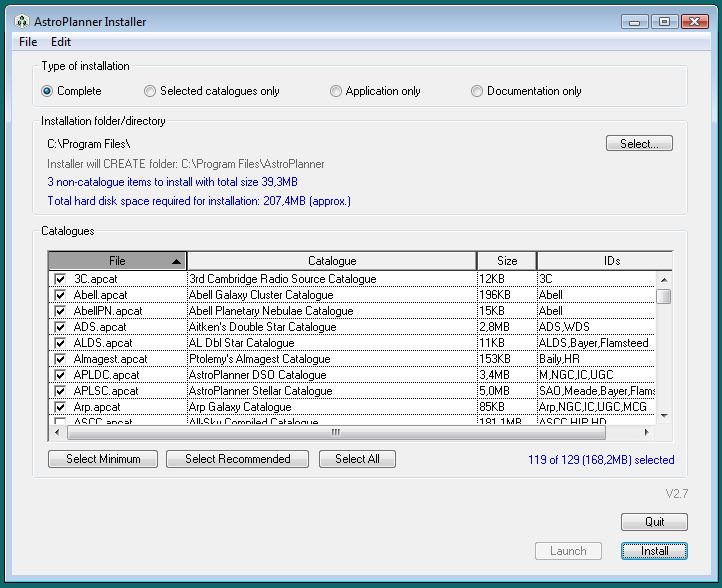The image size is (722, 588).
Task: Choose Selected catalogues only option
Action: click(x=150, y=91)
